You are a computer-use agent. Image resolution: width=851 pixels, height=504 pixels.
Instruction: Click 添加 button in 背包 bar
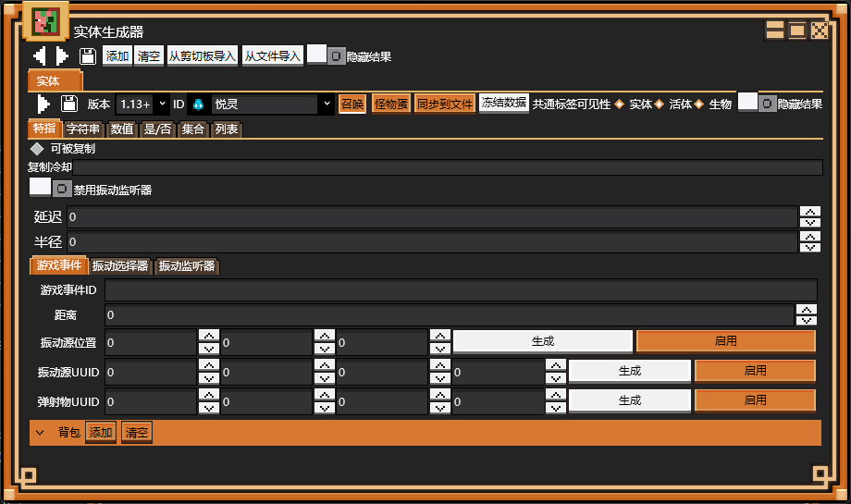(x=101, y=433)
